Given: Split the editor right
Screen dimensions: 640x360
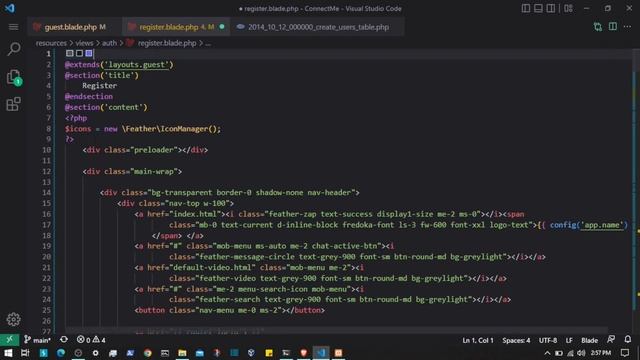Looking at the screenshot, I should pyautogui.click(x=613, y=27).
